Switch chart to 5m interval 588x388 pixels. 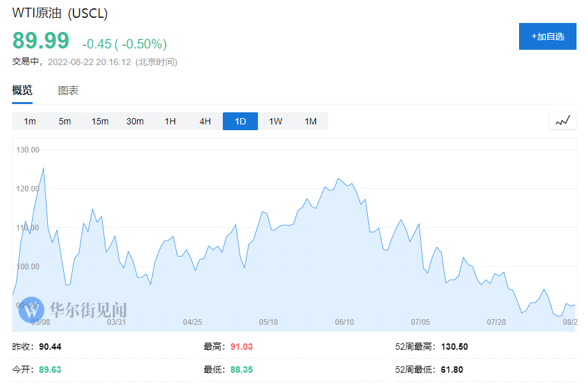pos(64,121)
